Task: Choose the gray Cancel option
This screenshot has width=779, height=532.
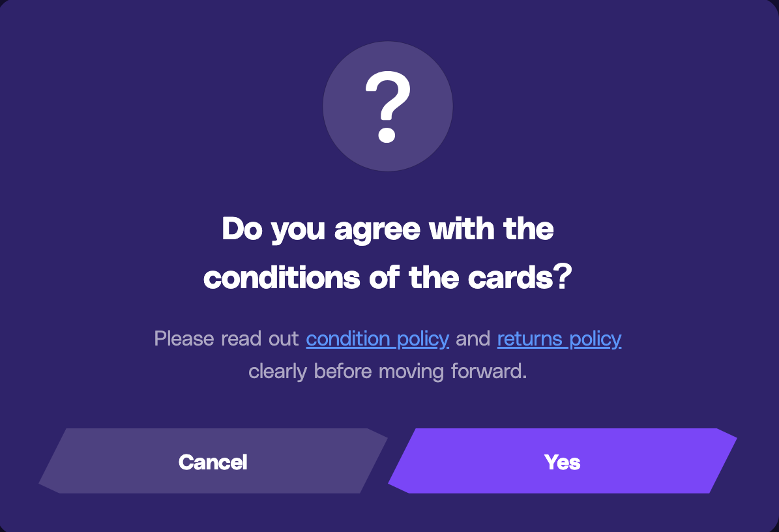Action: (213, 461)
